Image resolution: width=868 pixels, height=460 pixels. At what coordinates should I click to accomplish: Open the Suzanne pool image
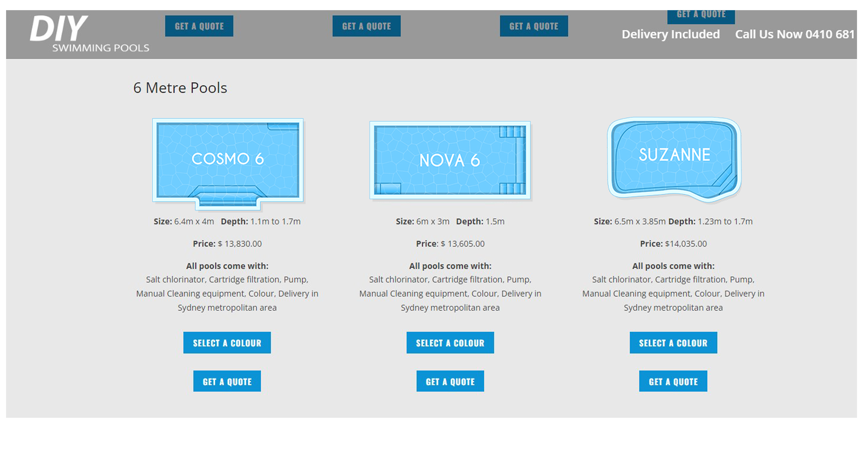coord(674,159)
